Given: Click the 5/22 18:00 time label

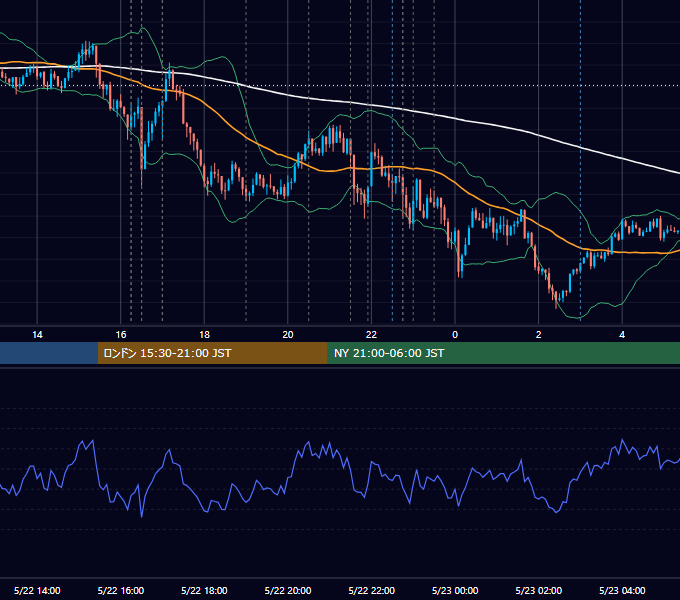Looking at the screenshot, I should pos(204,590).
